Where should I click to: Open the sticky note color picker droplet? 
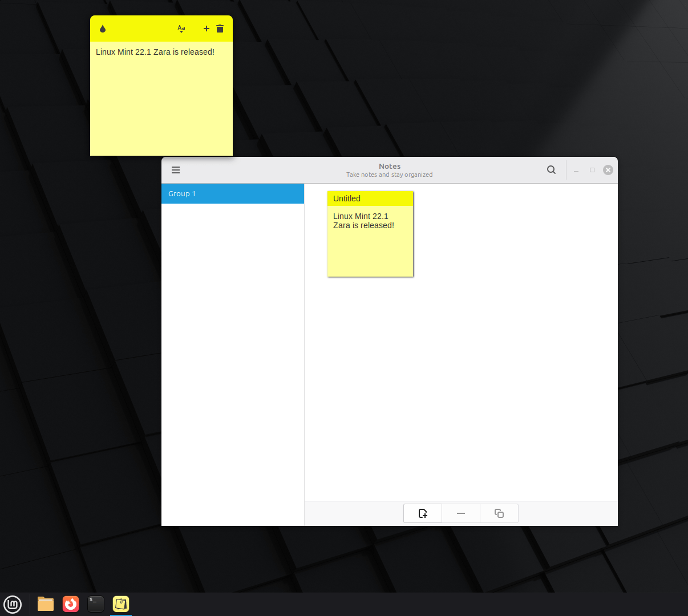click(103, 29)
